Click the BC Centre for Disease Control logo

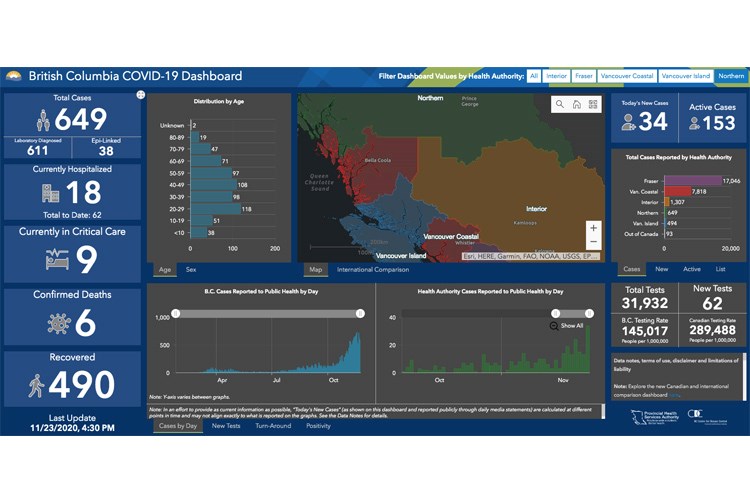[x=707, y=416]
